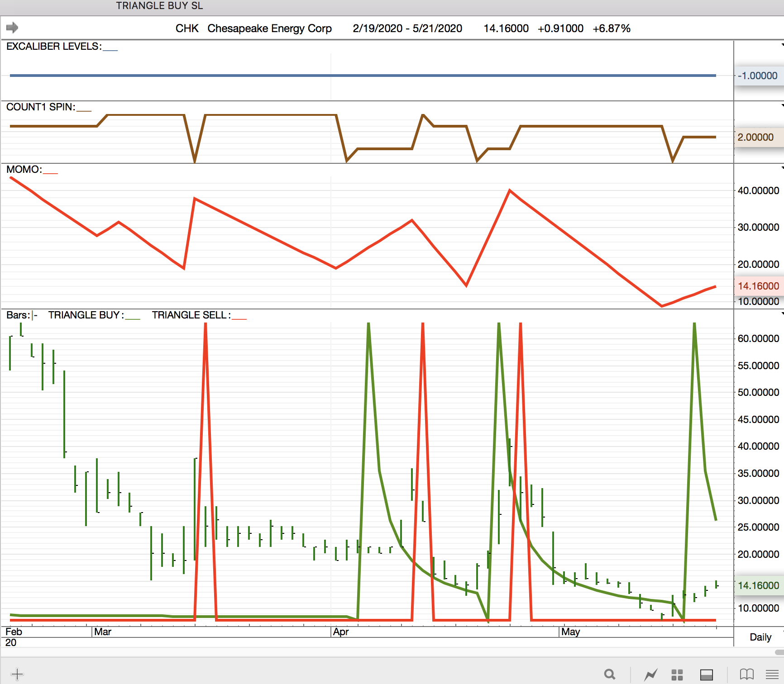
Task: Click the COUNT1 SPIN legend label
Action: pos(41,107)
